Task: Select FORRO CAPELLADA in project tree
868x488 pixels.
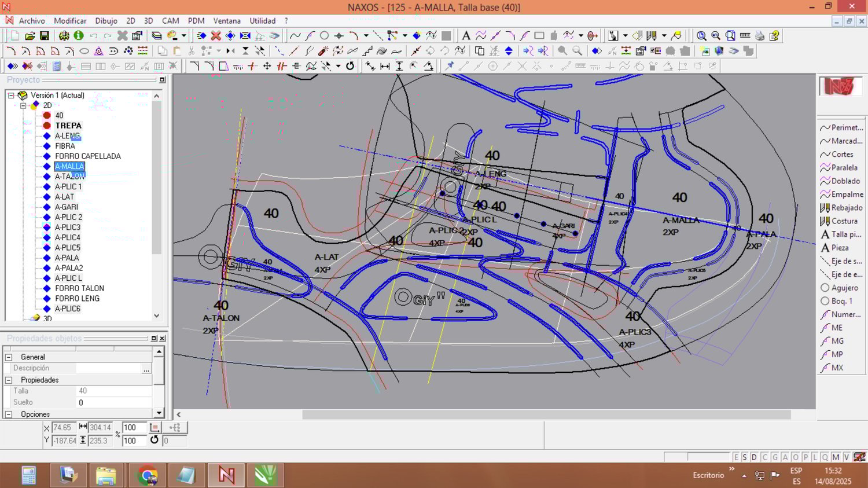Action: 87,156
